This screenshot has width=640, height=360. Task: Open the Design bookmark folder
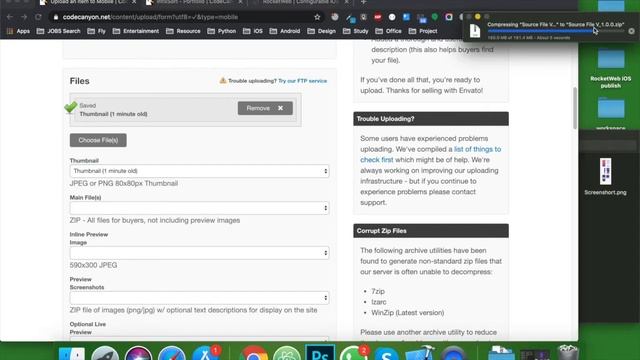[321, 31]
